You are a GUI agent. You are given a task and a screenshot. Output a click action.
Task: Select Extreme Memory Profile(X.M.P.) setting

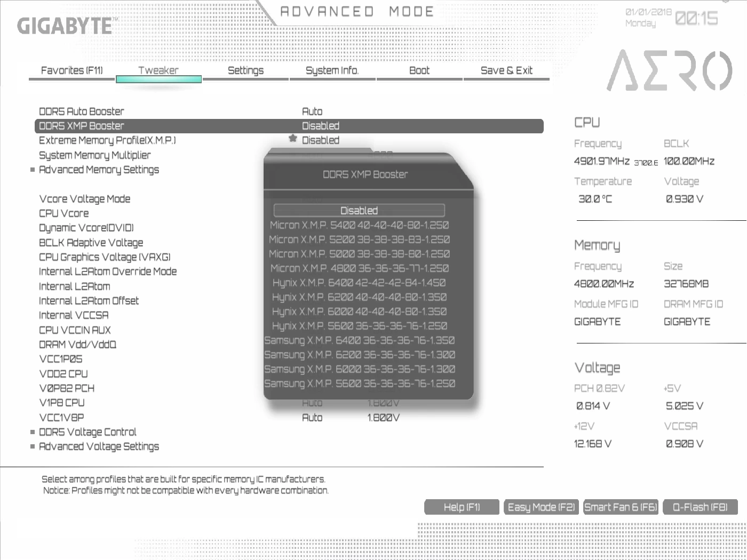coord(107,140)
